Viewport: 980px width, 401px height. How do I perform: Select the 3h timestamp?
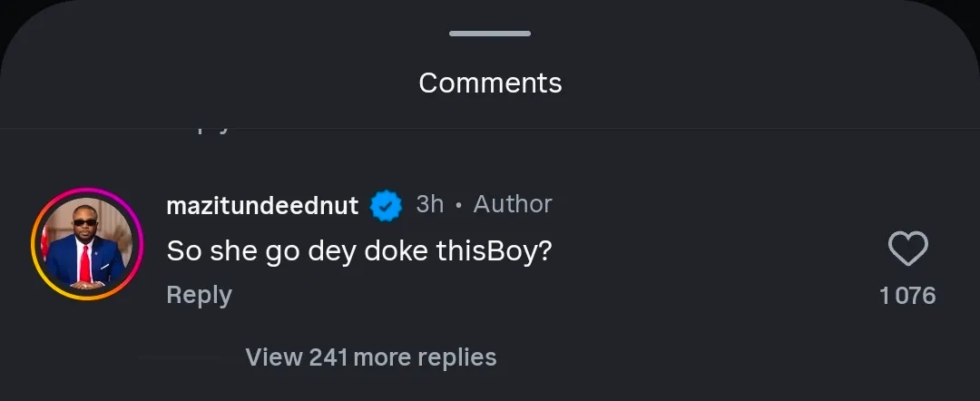coord(429,204)
